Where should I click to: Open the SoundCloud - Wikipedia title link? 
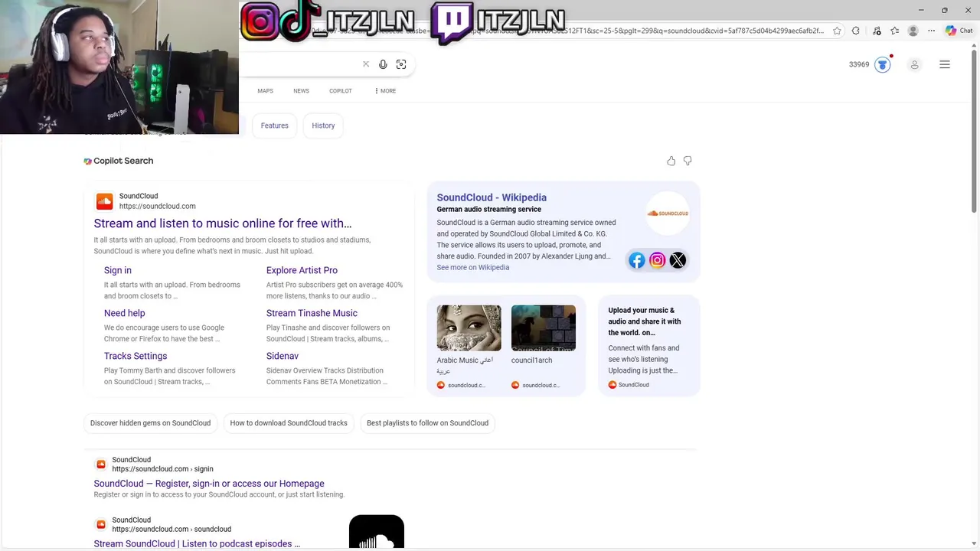[x=492, y=197]
